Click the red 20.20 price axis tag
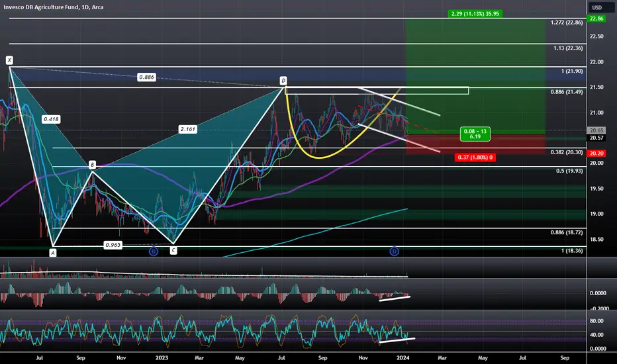Screen dimensions: 617x364 tap(596, 154)
